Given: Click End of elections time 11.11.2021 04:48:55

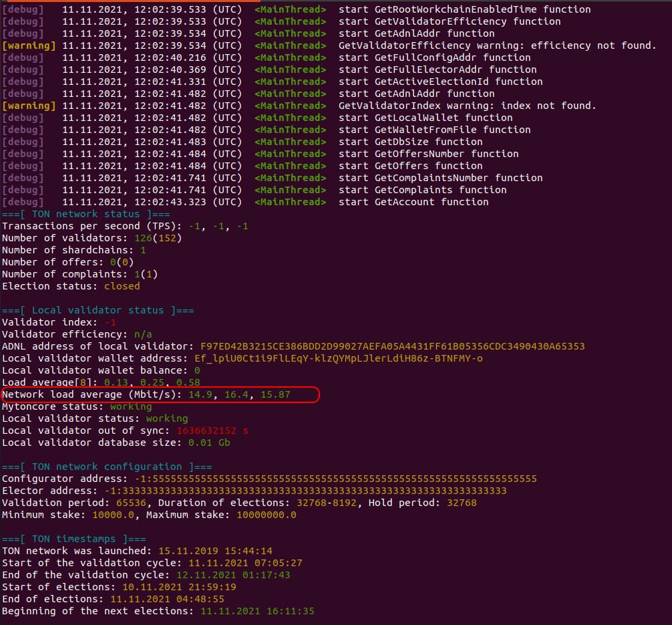Looking at the screenshot, I should pos(167,599).
